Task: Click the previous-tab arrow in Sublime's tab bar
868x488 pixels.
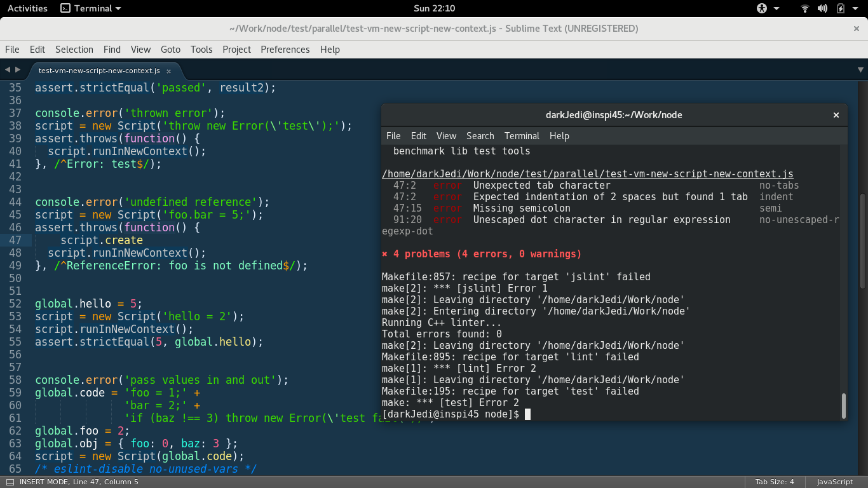Action: coord(6,71)
